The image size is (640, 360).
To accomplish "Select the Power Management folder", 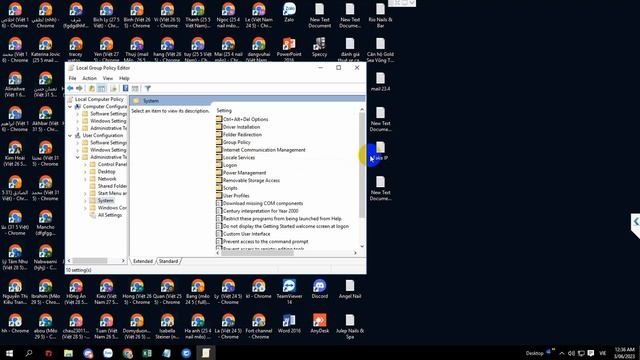I will (x=241, y=173).
